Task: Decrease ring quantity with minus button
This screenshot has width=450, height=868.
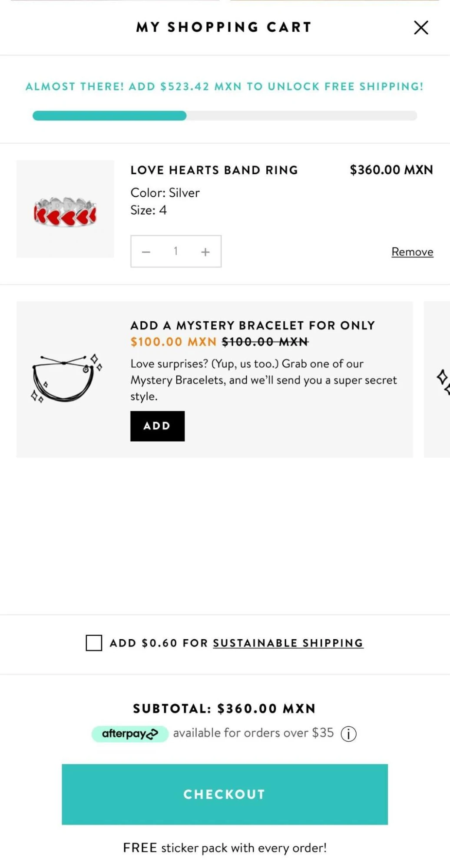Action: (x=146, y=252)
